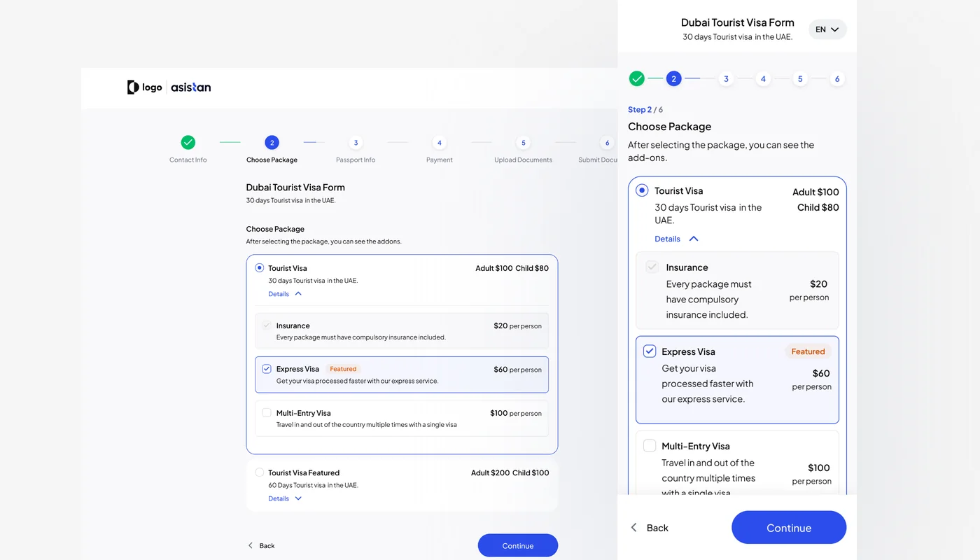This screenshot has width=980, height=560.
Task: Click the Payment step label
Action: coord(440,160)
